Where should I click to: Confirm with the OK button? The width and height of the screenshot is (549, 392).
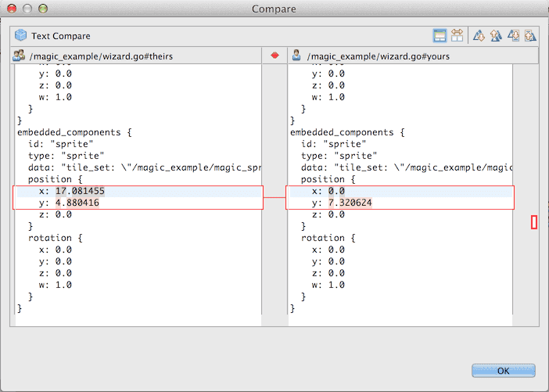click(504, 371)
